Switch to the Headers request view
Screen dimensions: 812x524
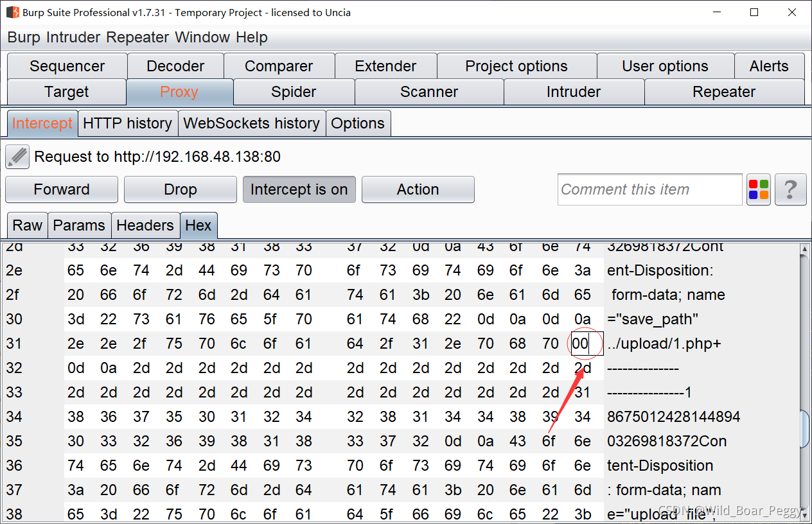pyautogui.click(x=145, y=225)
